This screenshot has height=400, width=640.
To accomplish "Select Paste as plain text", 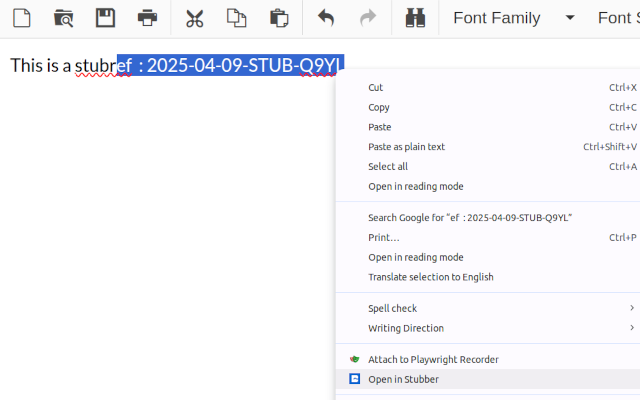I will coord(488,147).
